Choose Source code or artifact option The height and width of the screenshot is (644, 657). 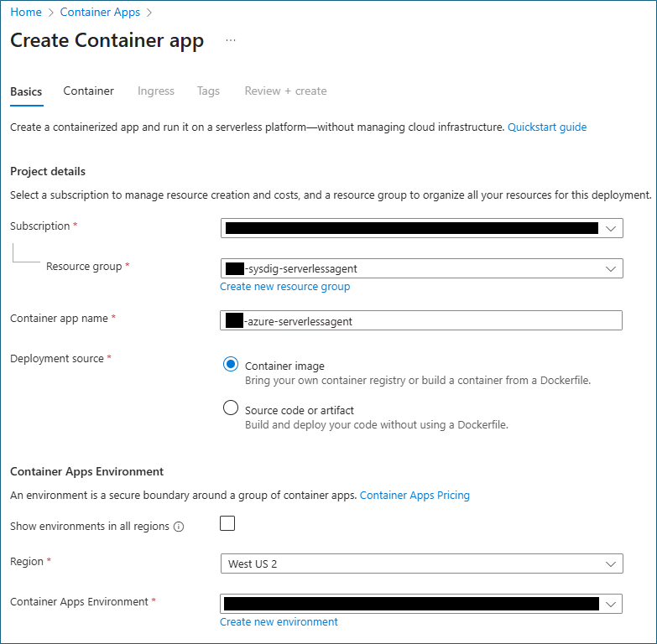[231, 409]
